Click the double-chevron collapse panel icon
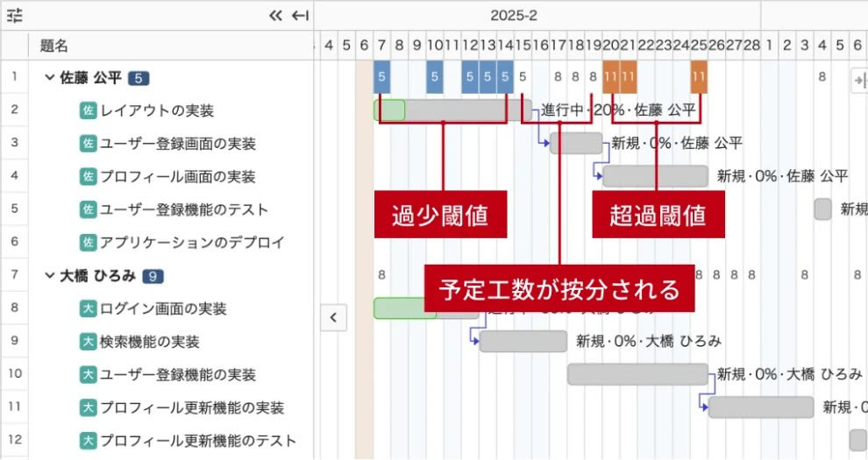The image size is (868, 460). tap(276, 16)
